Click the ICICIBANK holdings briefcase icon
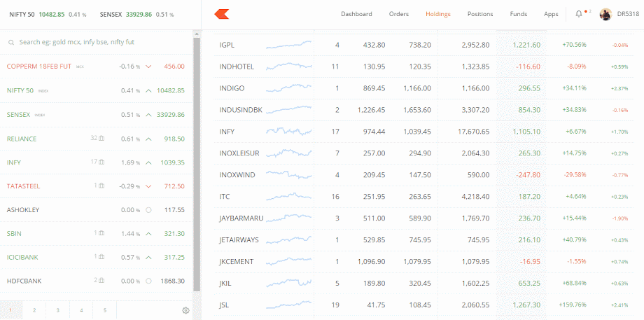The height and width of the screenshot is (320, 644). (x=101, y=257)
